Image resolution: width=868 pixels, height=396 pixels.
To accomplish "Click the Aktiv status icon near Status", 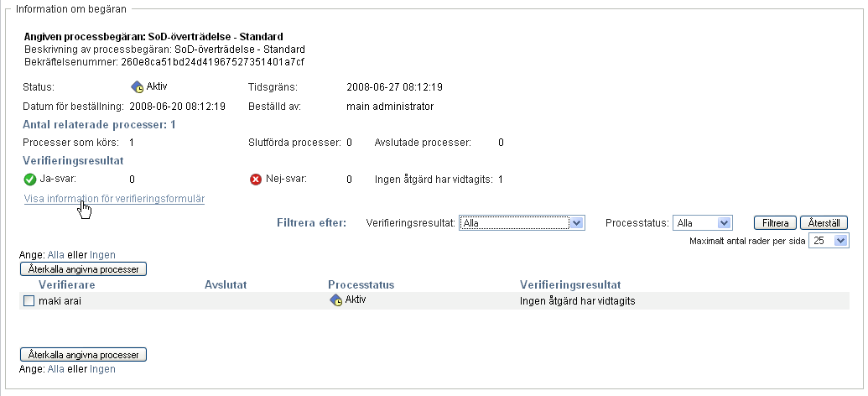I will (138, 86).
